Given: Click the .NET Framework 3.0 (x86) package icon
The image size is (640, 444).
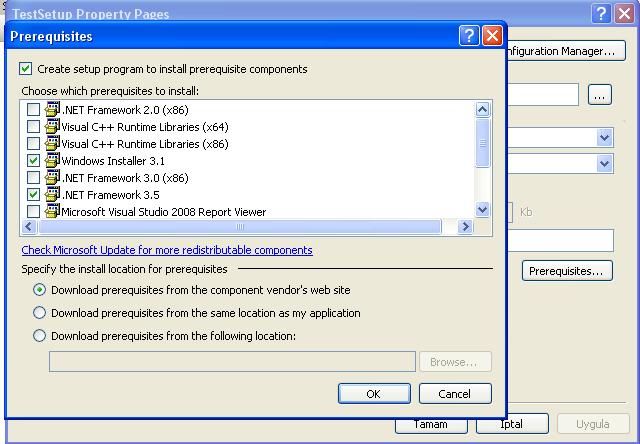Looking at the screenshot, I should pos(52,178).
